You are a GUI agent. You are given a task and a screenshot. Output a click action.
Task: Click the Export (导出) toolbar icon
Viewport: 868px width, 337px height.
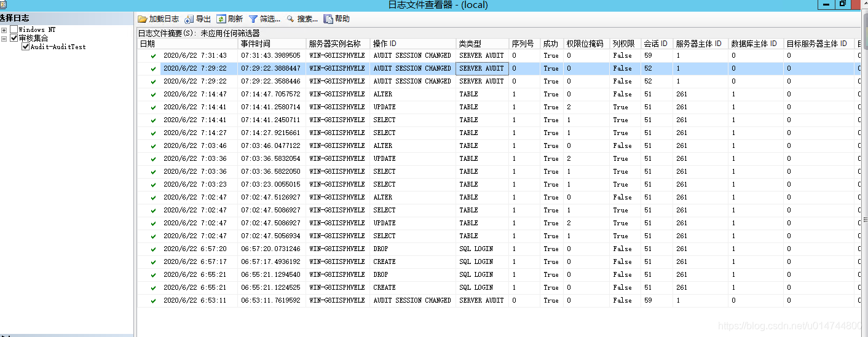189,19
